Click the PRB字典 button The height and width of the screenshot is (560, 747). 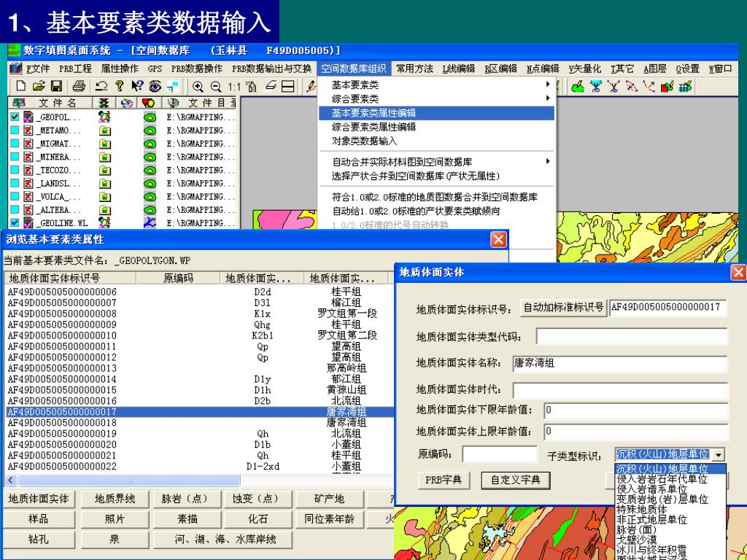pos(444,480)
